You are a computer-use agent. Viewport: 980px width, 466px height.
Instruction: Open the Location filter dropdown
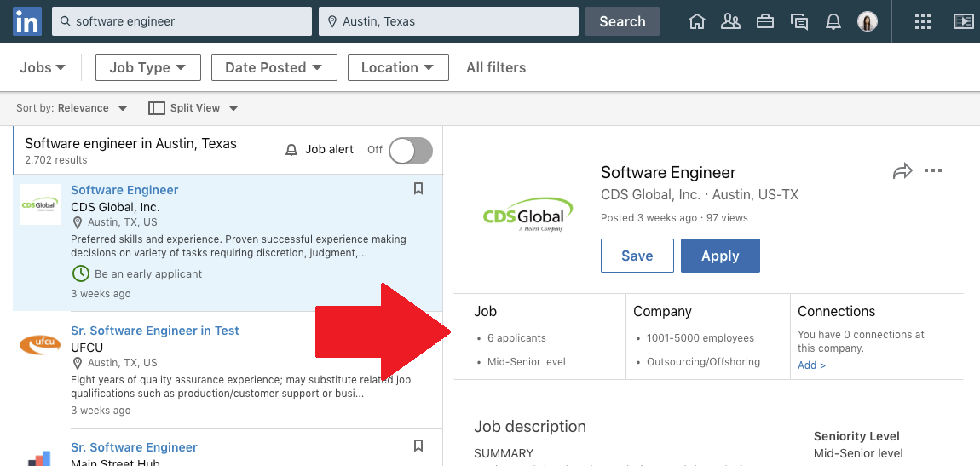[398, 67]
